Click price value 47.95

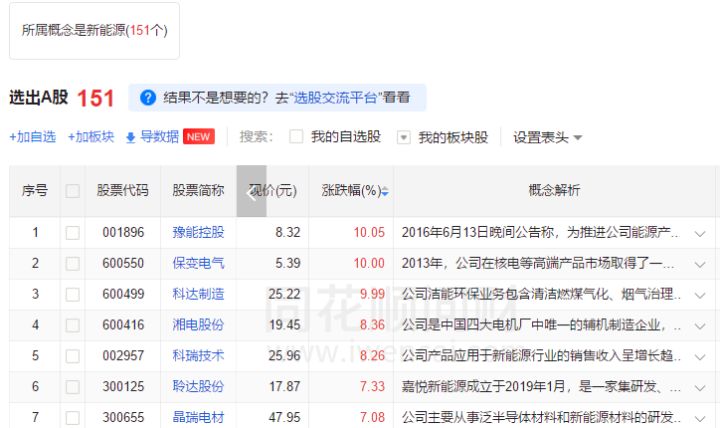pos(285,417)
